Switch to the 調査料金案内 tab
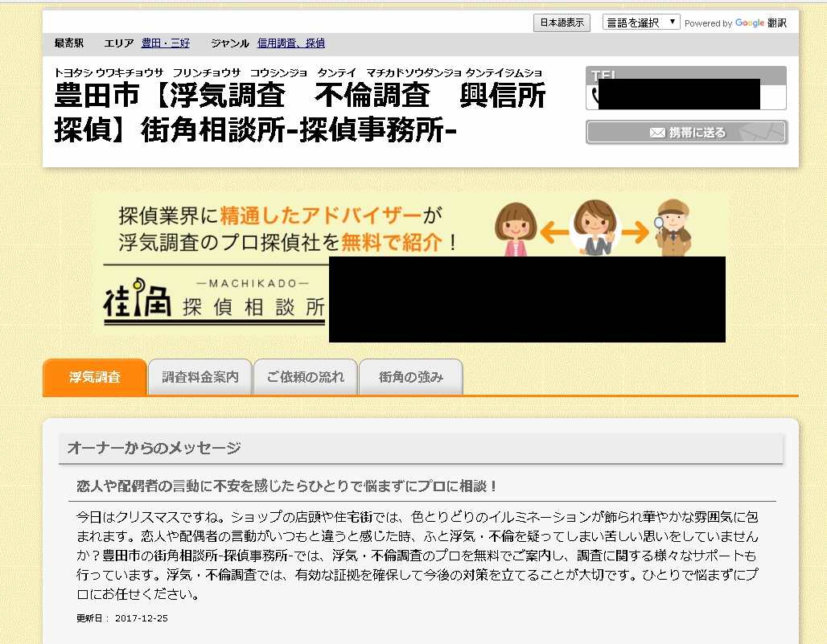Viewport: 827px width, 644px height. (200, 377)
